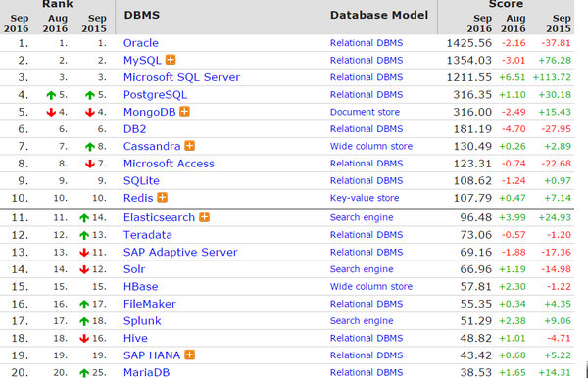Click the Database Model column header
The width and height of the screenshot is (588, 379).
click(379, 15)
